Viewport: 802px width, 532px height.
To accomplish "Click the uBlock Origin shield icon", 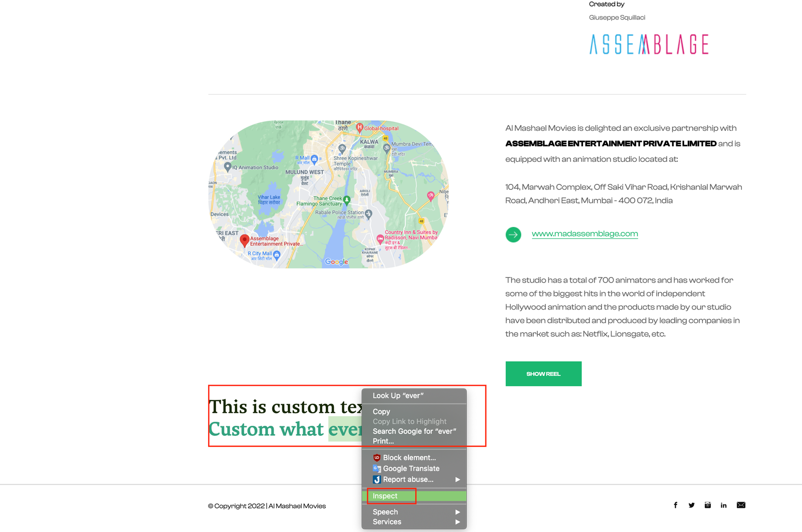I will coord(376,457).
